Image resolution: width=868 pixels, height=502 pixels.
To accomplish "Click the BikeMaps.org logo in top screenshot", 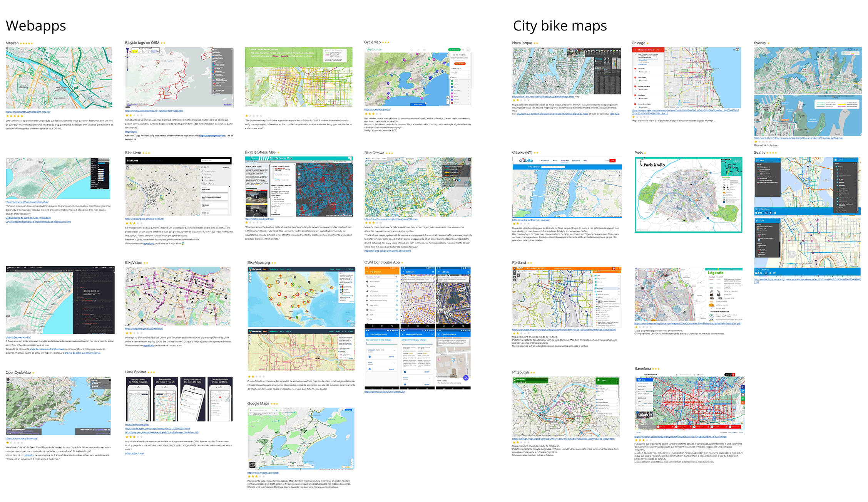I will (254, 269).
